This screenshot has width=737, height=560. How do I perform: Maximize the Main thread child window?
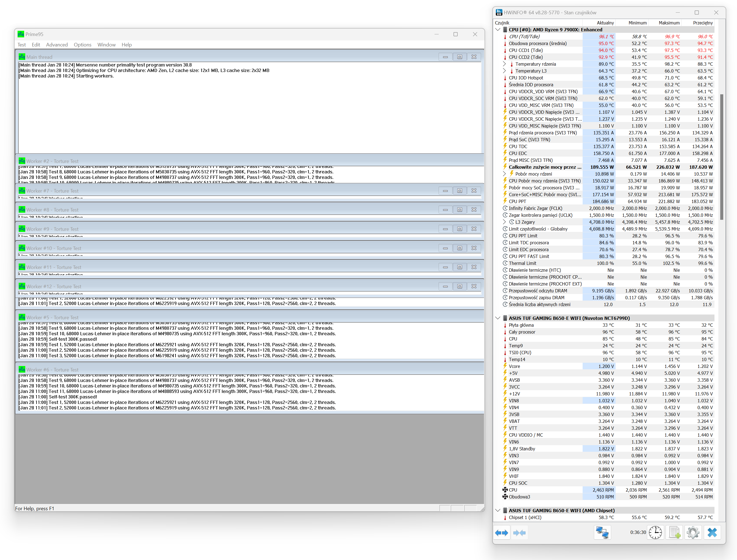[x=460, y=57]
